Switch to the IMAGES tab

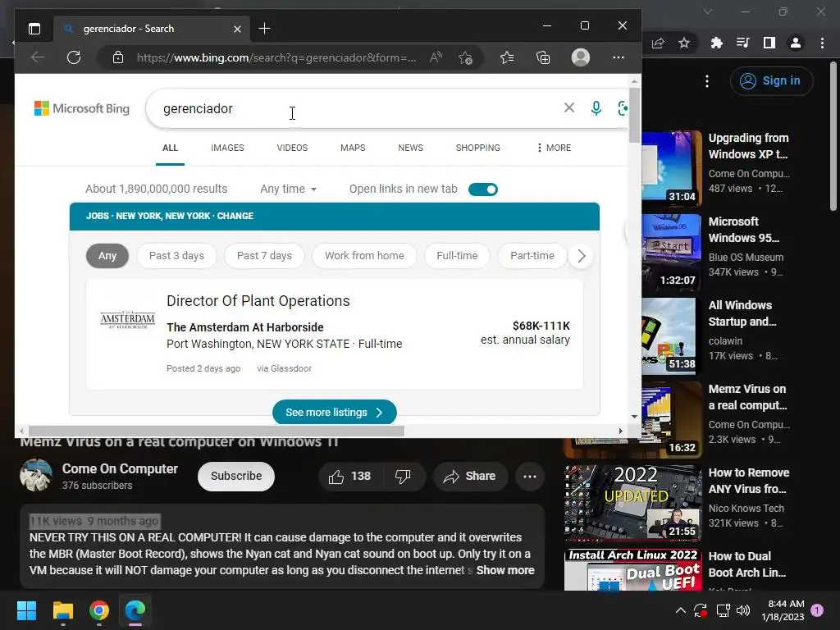(x=227, y=148)
